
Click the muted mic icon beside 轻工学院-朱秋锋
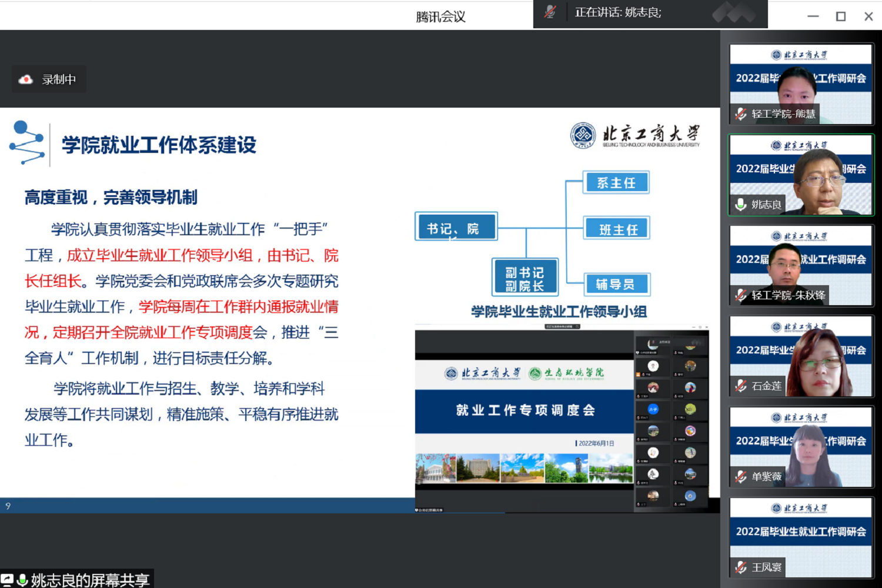coord(741,296)
